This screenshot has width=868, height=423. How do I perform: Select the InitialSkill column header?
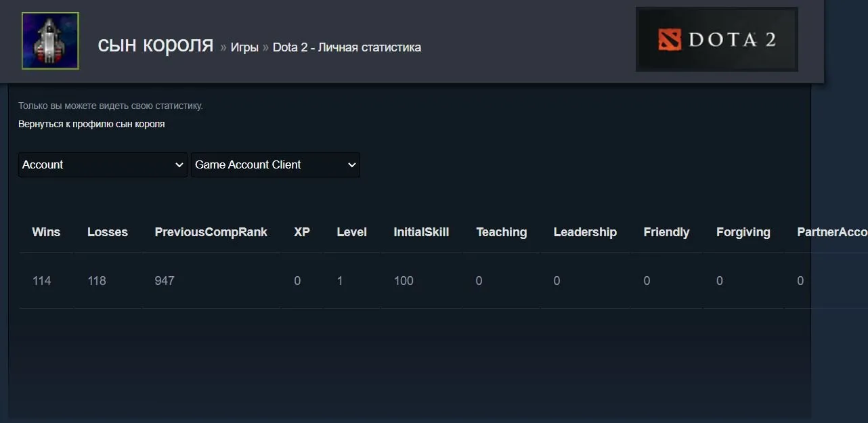(x=421, y=232)
